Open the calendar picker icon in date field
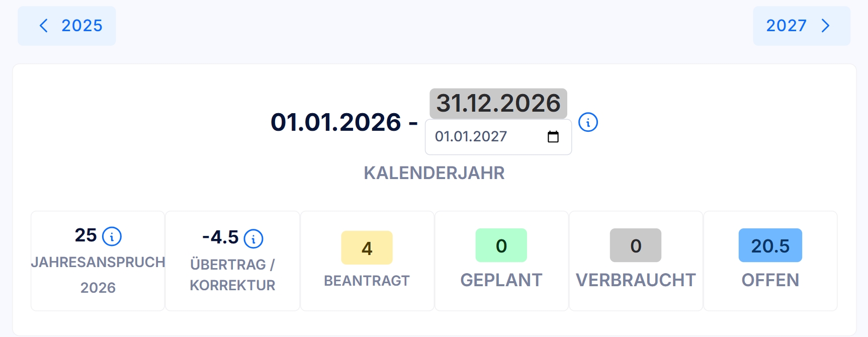The image size is (868, 337). (553, 137)
